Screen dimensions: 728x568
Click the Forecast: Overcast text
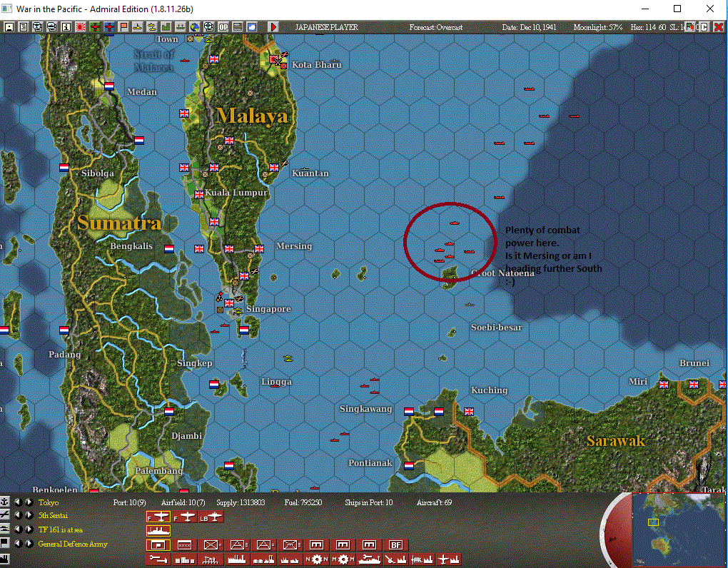point(435,27)
